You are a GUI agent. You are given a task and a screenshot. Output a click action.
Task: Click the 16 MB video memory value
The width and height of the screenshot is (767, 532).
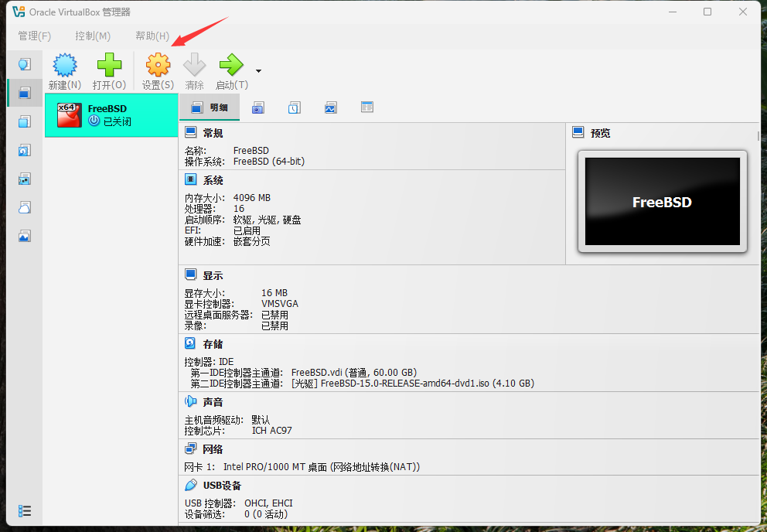pyautogui.click(x=274, y=292)
